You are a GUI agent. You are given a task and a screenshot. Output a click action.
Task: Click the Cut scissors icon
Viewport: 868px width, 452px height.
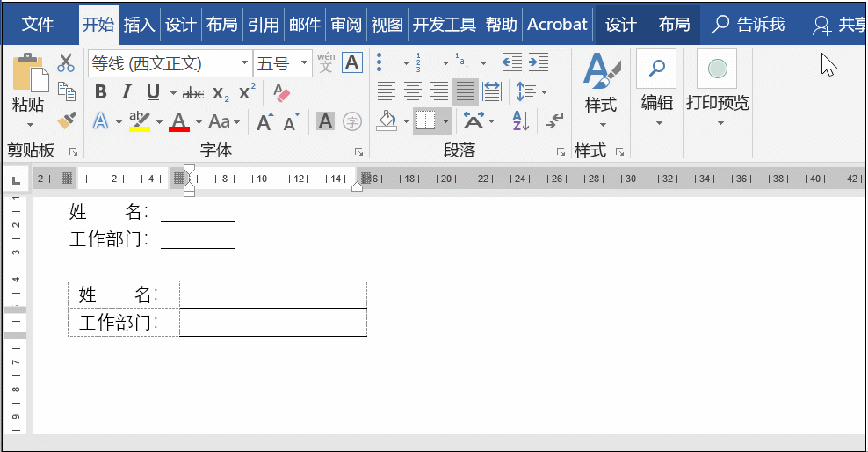pyautogui.click(x=66, y=63)
